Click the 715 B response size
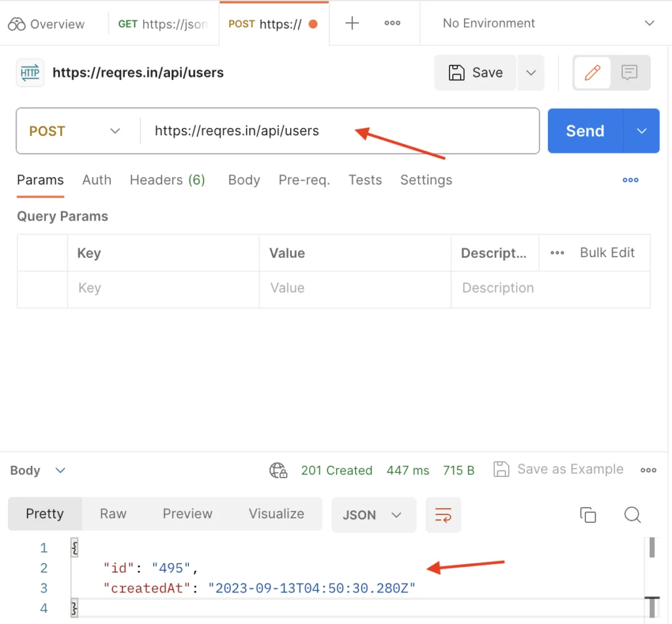 459,470
